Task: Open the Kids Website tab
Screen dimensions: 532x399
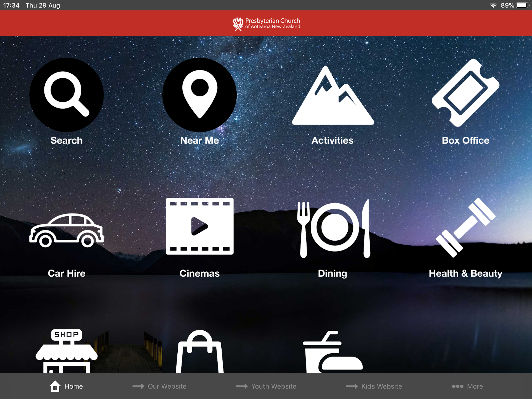Action: point(374,386)
